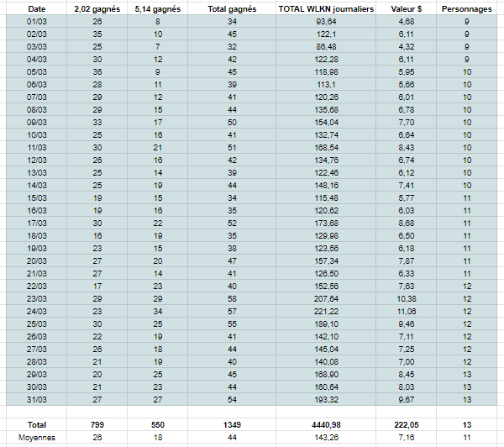The width and height of the screenshot is (504, 447).
Task: Click the total 550 cell
Action: point(158,425)
